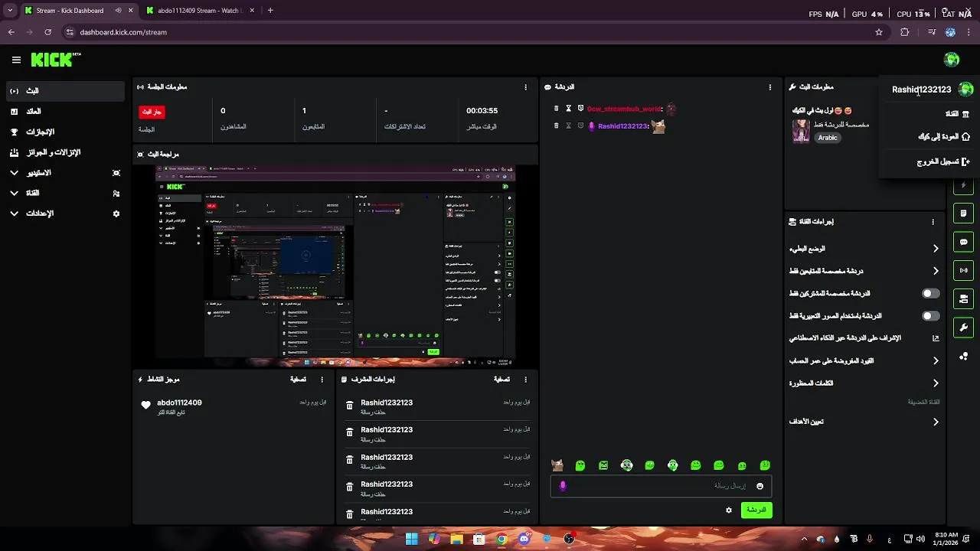The image size is (980, 551).
Task: Open Discord from the taskbar
Action: click(524, 539)
